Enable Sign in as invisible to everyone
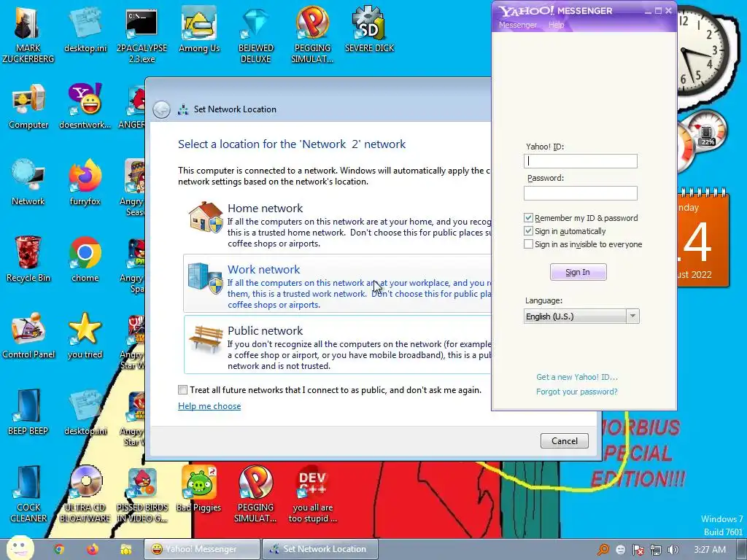The height and width of the screenshot is (560, 747). (x=528, y=244)
